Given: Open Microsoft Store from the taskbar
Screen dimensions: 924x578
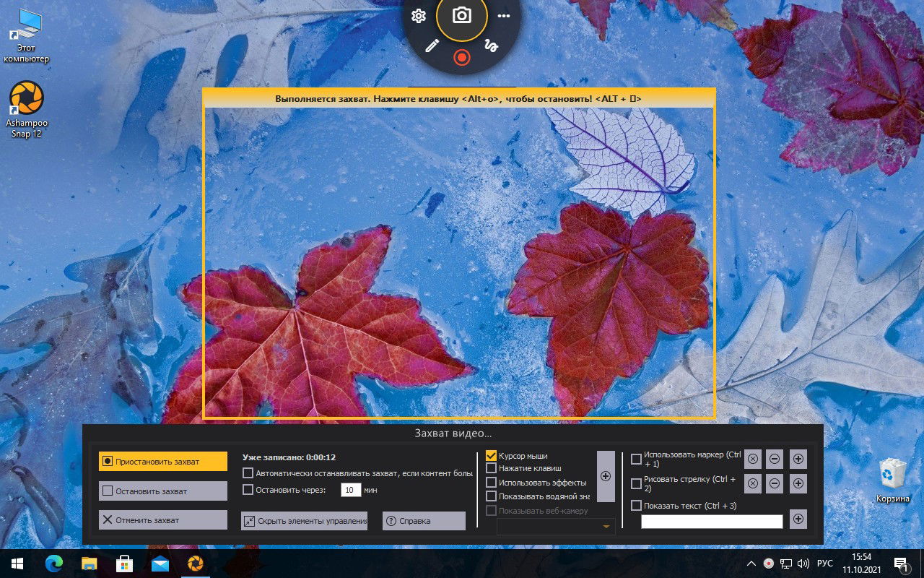Looking at the screenshot, I should point(124,563).
